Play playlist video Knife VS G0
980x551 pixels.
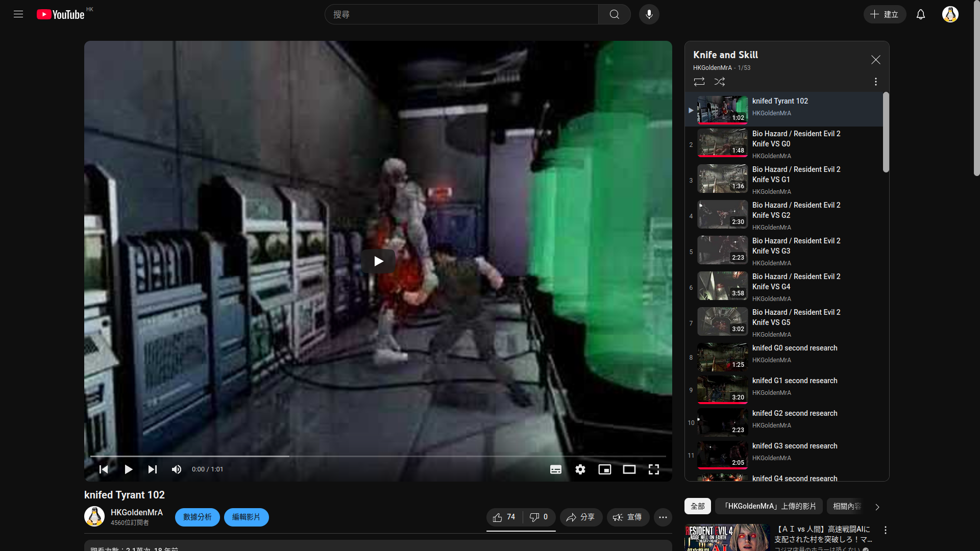pyautogui.click(x=784, y=144)
